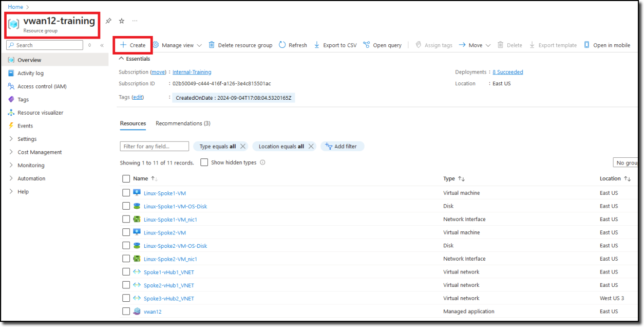This screenshot has height=327, width=644.
Task: Click the Filter for any field box
Action: (x=154, y=147)
